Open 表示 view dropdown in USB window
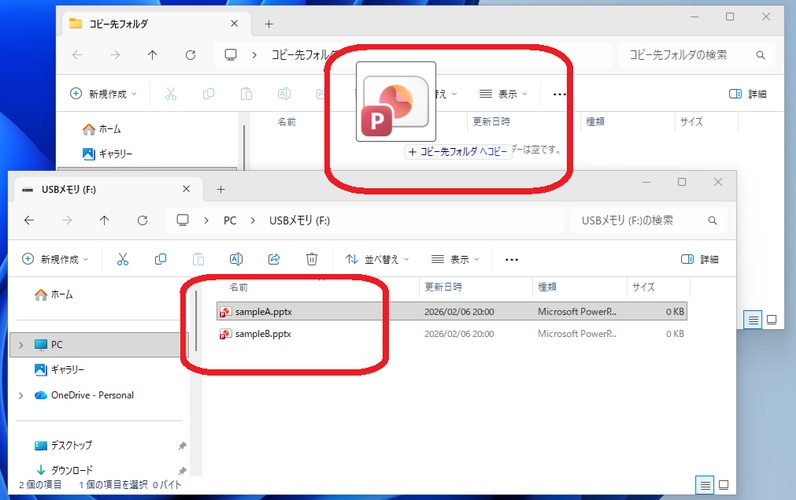 point(455,259)
